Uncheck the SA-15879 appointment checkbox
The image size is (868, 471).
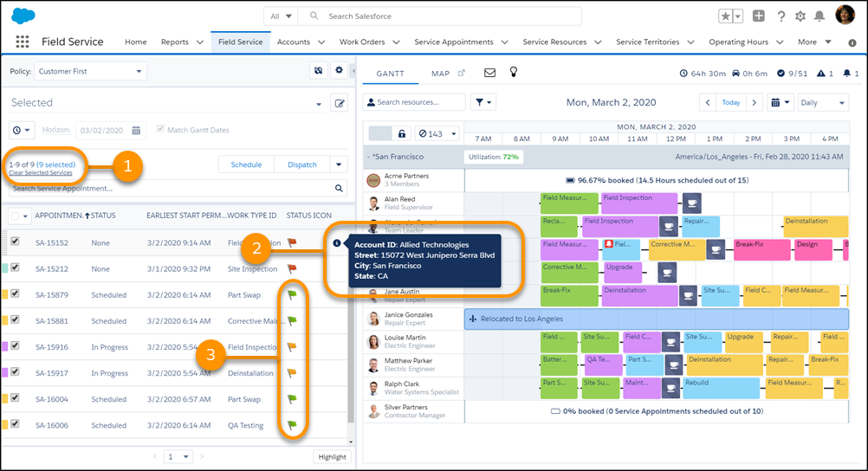coord(15,295)
